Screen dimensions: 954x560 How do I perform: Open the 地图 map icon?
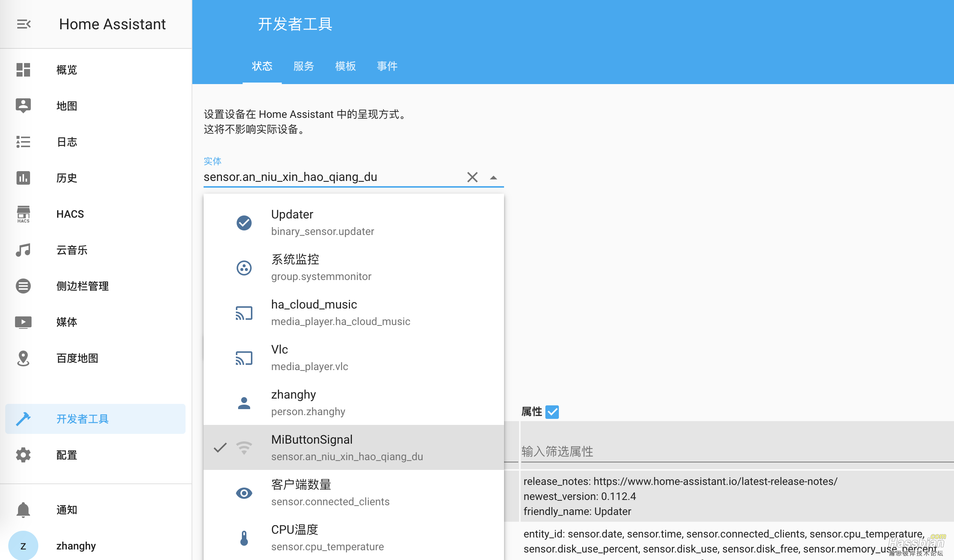[23, 105]
